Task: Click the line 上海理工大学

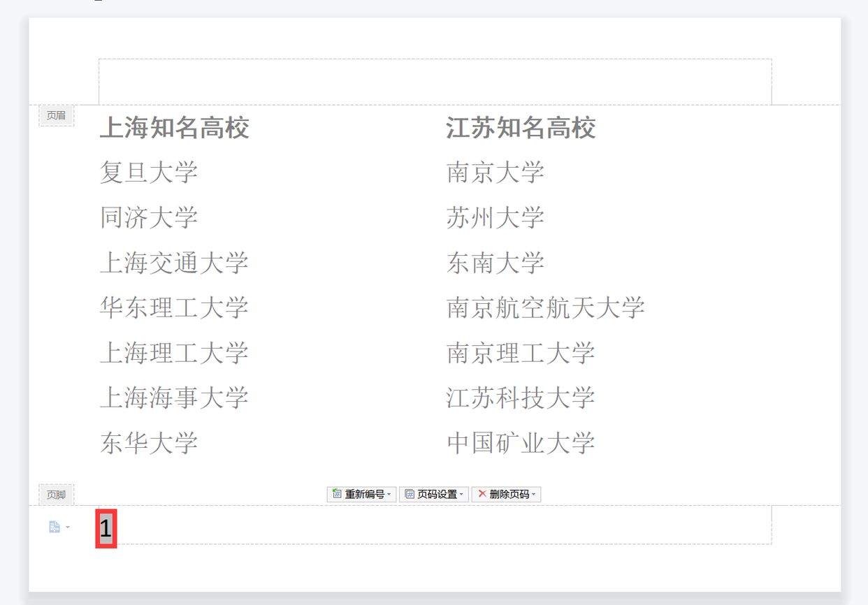Action: (x=174, y=353)
